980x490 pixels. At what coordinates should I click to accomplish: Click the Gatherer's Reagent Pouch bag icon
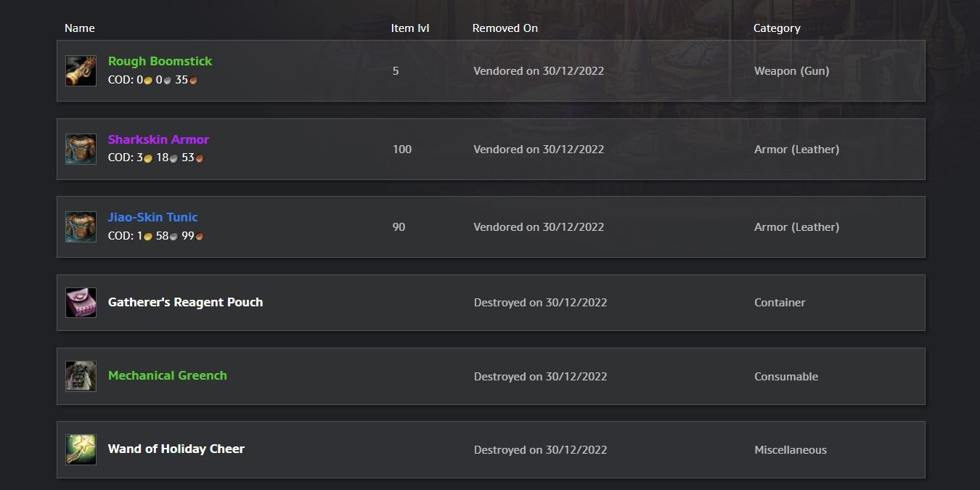pyautogui.click(x=81, y=303)
